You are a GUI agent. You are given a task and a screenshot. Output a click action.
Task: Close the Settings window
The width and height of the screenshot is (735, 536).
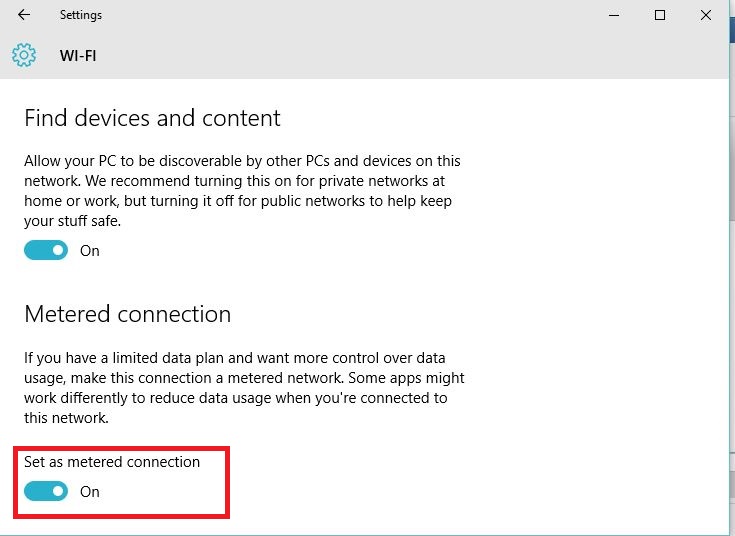coord(707,15)
